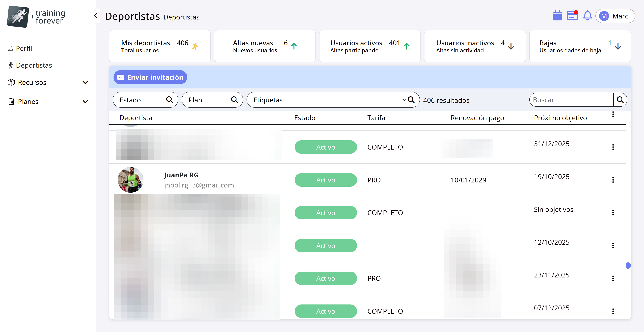The height and width of the screenshot is (332, 644).
Task: Open the payments card icon with red dot
Action: point(572,16)
